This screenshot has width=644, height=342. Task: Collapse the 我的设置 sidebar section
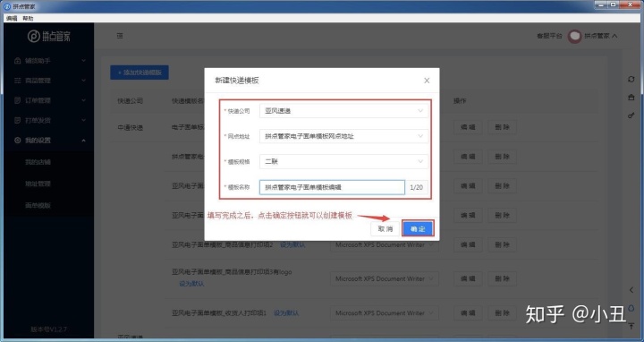pyautogui.click(x=48, y=141)
